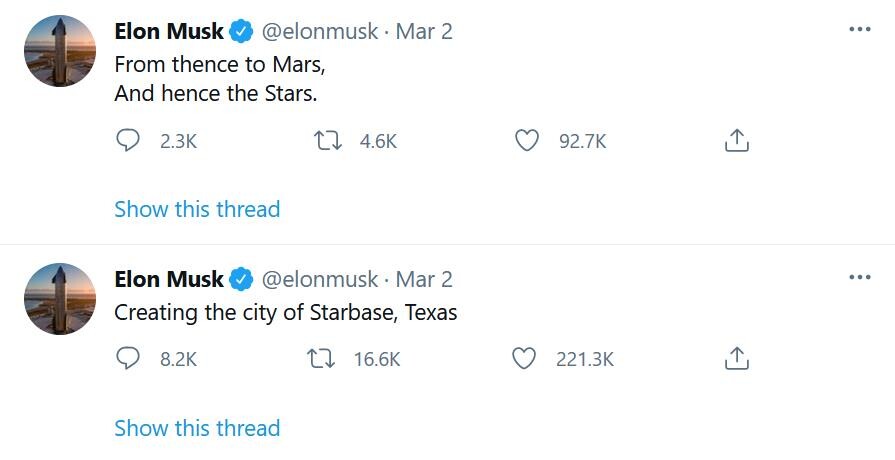Open Elon Musk name on first tweet
Image resolution: width=895 pixels, height=460 pixels.
(x=169, y=31)
